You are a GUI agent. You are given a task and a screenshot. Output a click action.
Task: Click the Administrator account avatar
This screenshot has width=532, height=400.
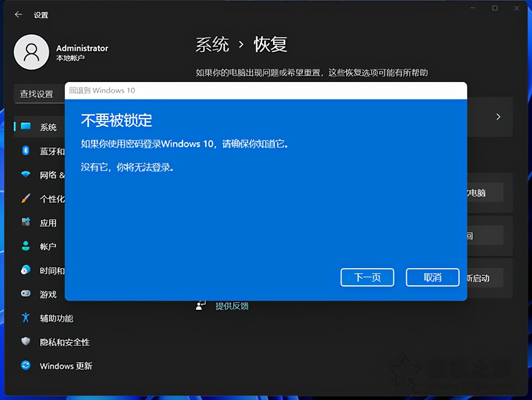pos(32,52)
